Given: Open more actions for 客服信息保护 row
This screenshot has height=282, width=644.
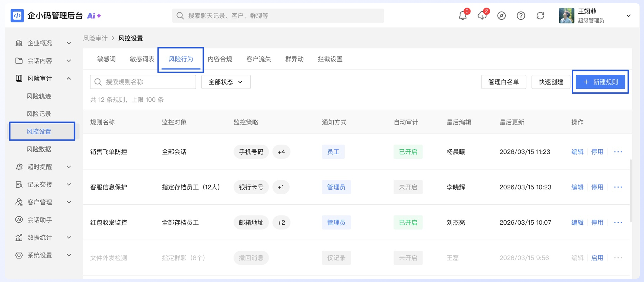Looking at the screenshot, I should 618,187.
